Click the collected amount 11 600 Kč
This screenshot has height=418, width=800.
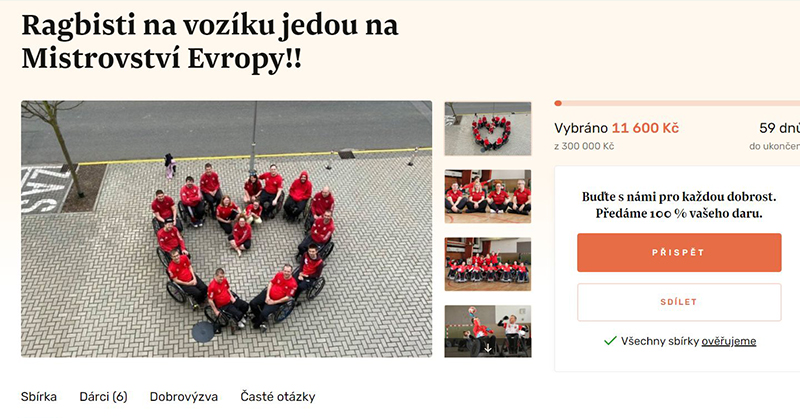pos(645,128)
